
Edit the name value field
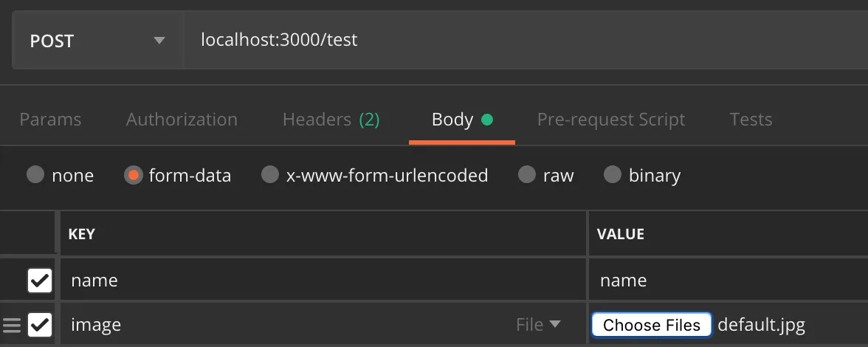[727, 281]
